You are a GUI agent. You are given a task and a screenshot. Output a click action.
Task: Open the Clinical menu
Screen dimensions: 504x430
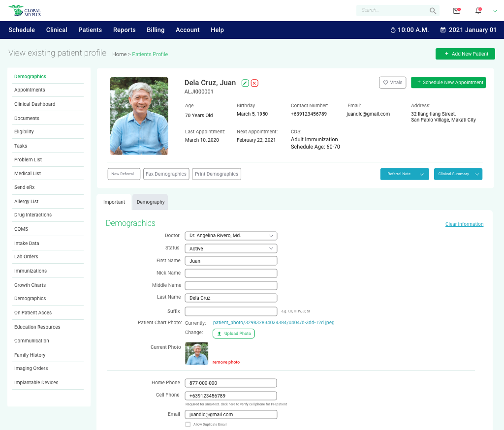coord(57,30)
